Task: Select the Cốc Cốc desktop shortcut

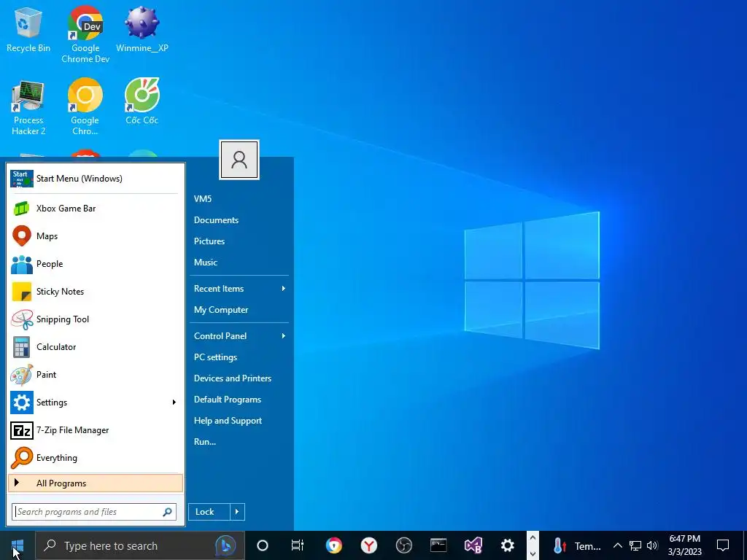Action: coord(142,102)
